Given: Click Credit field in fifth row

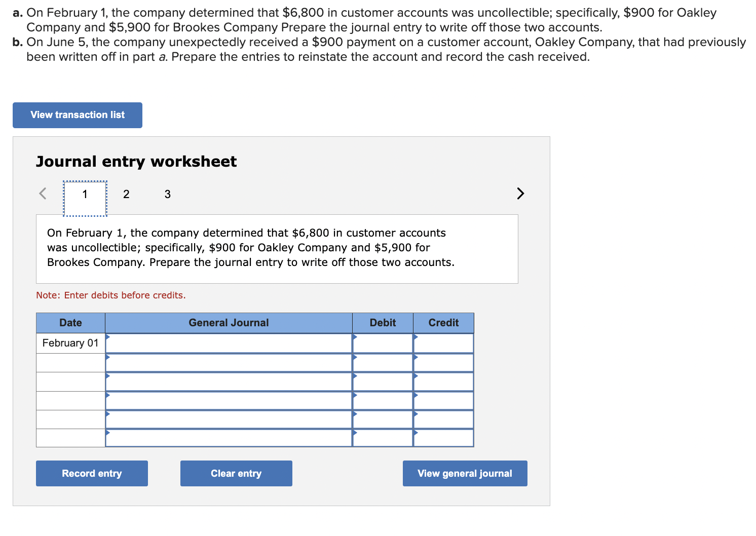Looking at the screenshot, I should (x=443, y=419).
